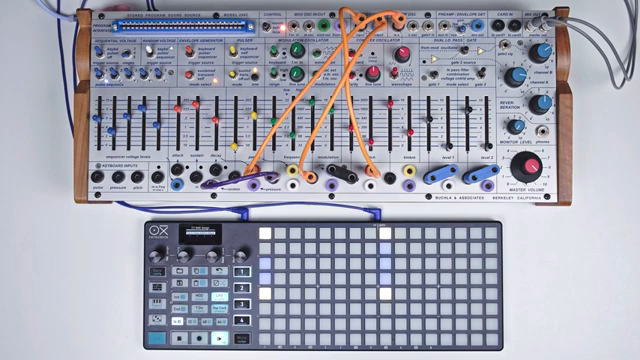Tap the cyan Shift button on the sequencer

click(x=157, y=338)
